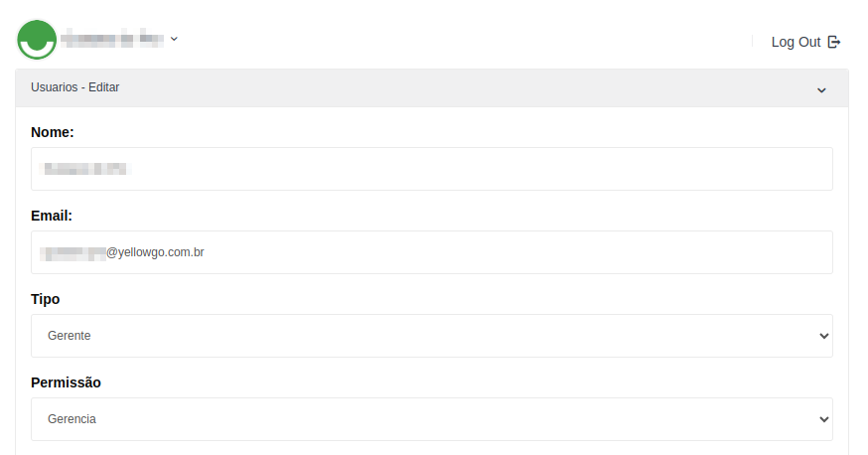Image resolution: width=868 pixels, height=455 pixels.
Task: Click the Usuarios - Editar panel title
Action: click(75, 87)
